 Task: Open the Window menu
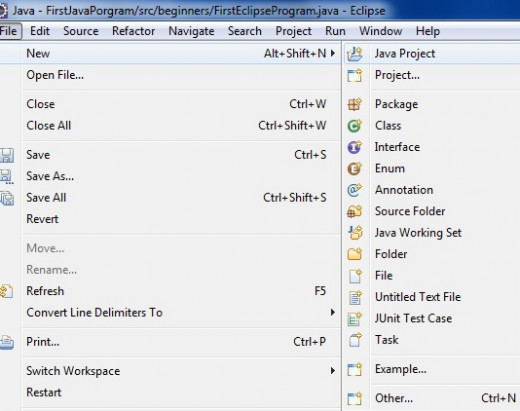click(x=381, y=31)
